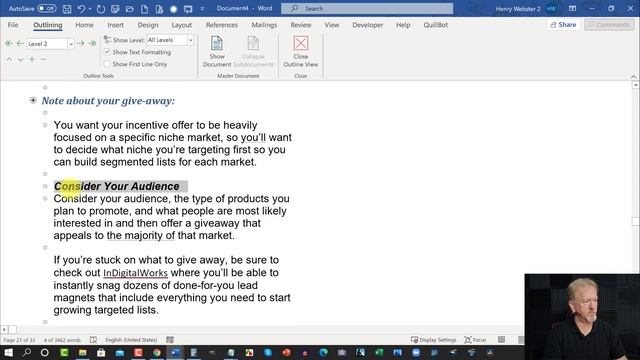640x360 pixels.
Task: Enable Show First Line Only checkbox
Action: (x=107, y=64)
